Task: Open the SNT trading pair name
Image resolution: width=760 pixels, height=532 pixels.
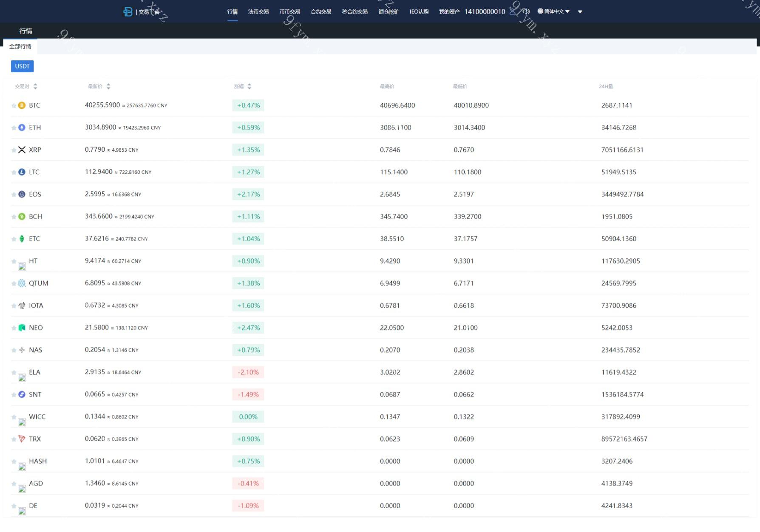Action: click(35, 394)
